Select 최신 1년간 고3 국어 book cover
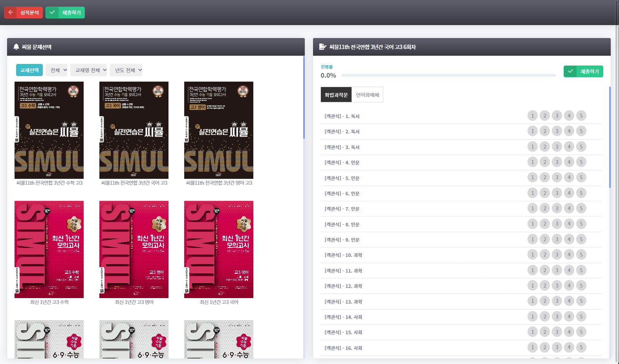This screenshot has height=364, width=619. (x=219, y=249)
